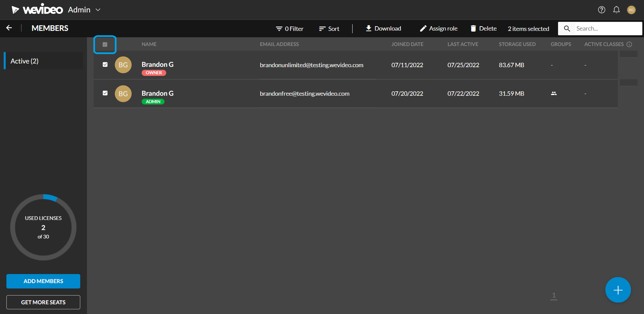Image resolution: width=644 pixels, height=314 pixels.
Task: Click joined date 07/11/2022
Action: (x=407, y=65)
